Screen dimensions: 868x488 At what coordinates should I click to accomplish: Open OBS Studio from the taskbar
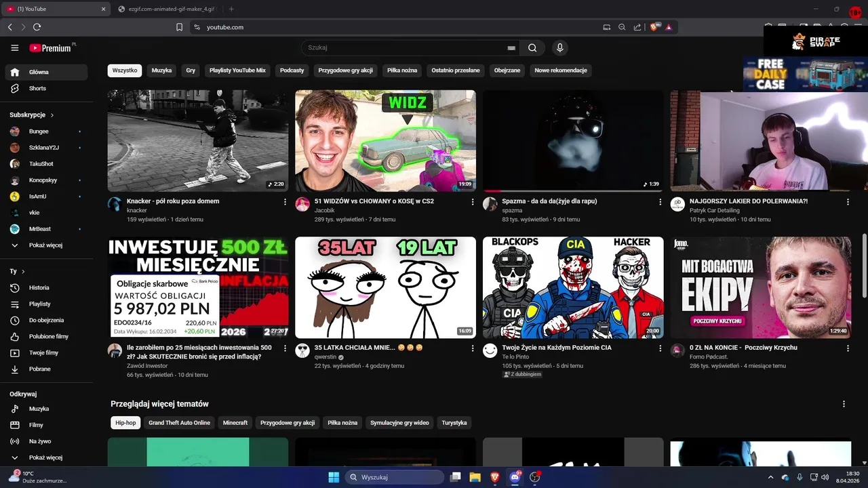(535, 477)
